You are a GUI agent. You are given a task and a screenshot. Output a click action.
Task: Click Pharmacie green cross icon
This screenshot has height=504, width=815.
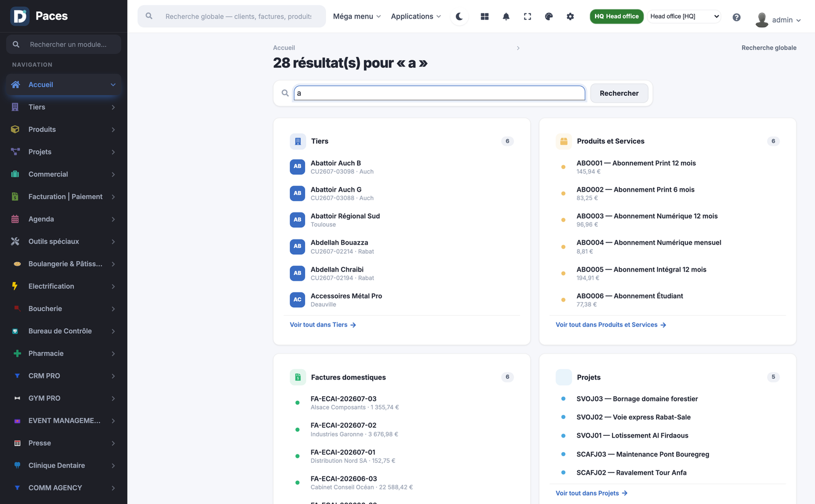click(x=17, y=353)
